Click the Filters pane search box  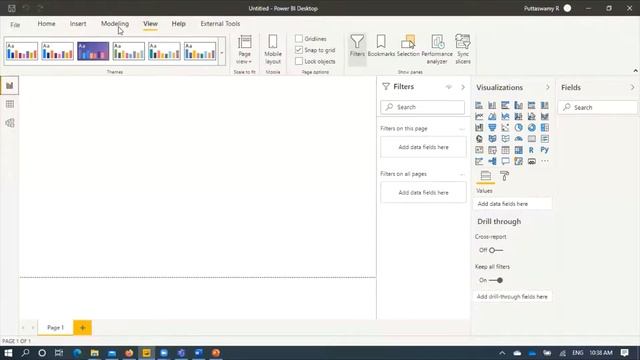coord(422,107)
